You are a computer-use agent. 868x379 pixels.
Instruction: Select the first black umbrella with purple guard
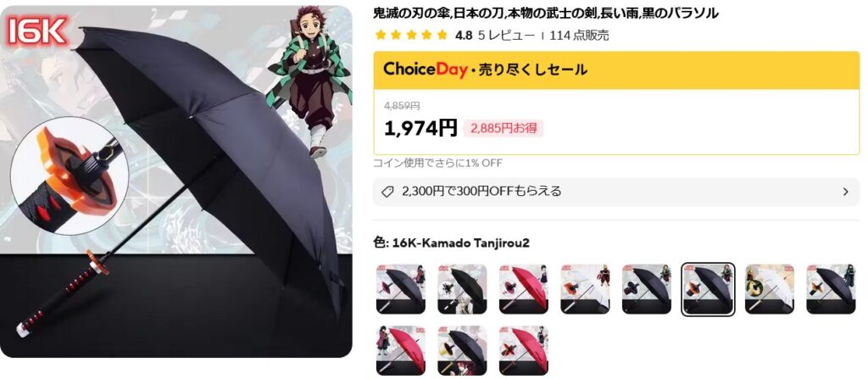pyautogui.click(x=401, y=289)
